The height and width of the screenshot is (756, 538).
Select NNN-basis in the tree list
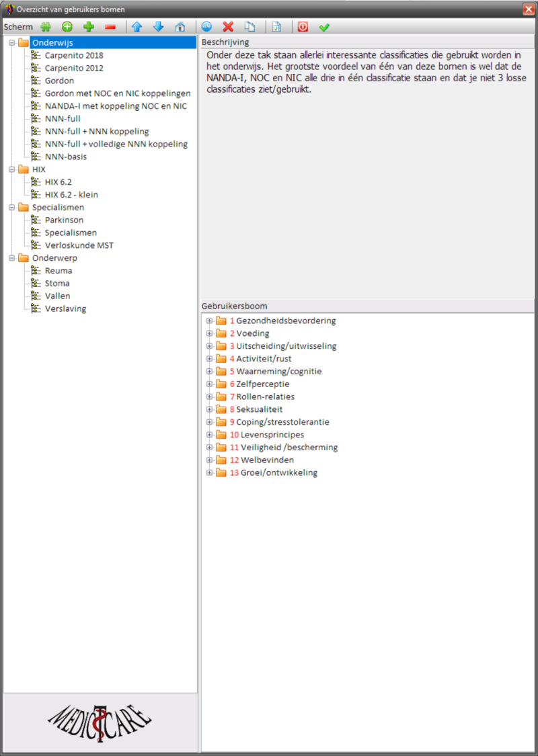(x=65, y=157)
